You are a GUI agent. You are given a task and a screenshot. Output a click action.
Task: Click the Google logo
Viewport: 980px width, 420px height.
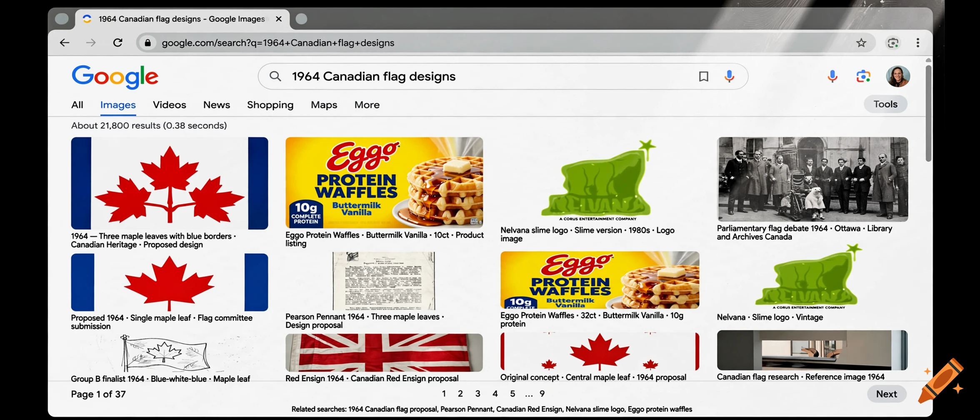[x=115, y=77]
